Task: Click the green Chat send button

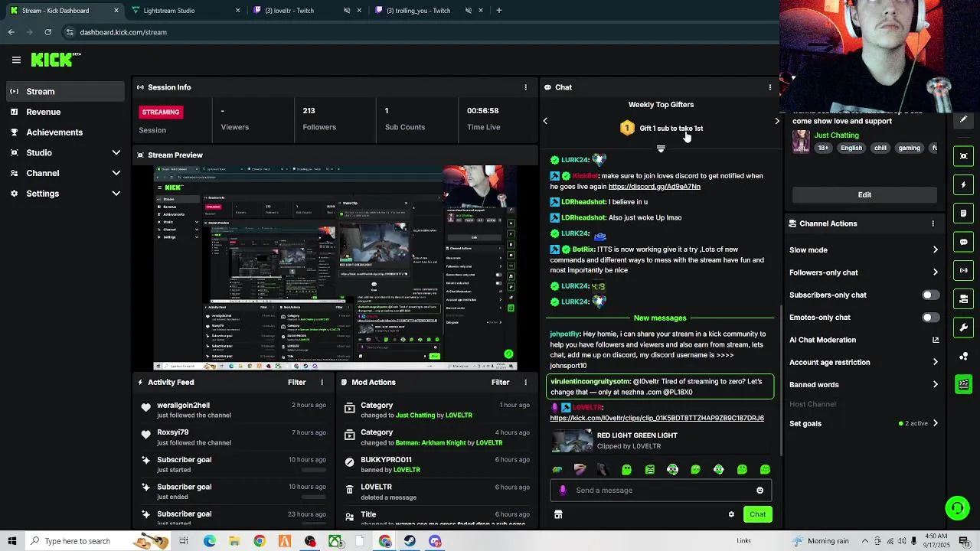Action: coord(757,514)
